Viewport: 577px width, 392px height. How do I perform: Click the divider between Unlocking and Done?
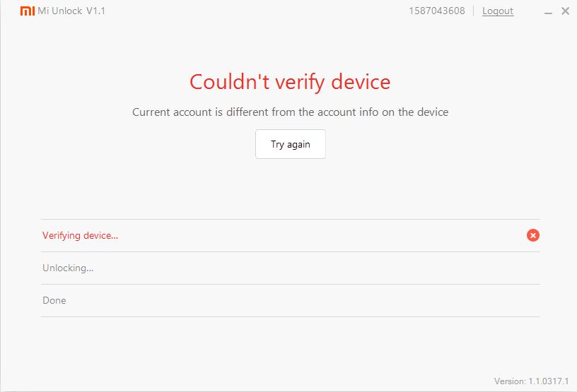pos(290,284)
